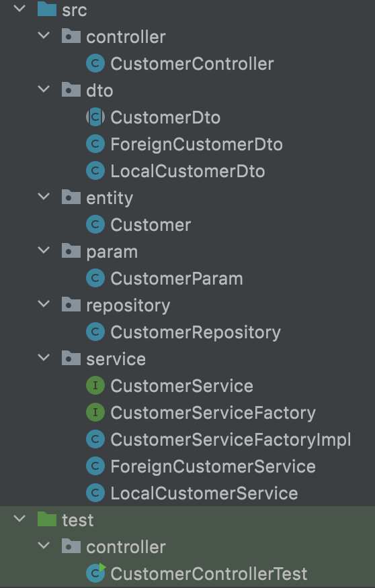Select the test folder label
The height and width of the screenshot is (588, 375).
pyautogui.click(x=78, y=520)
